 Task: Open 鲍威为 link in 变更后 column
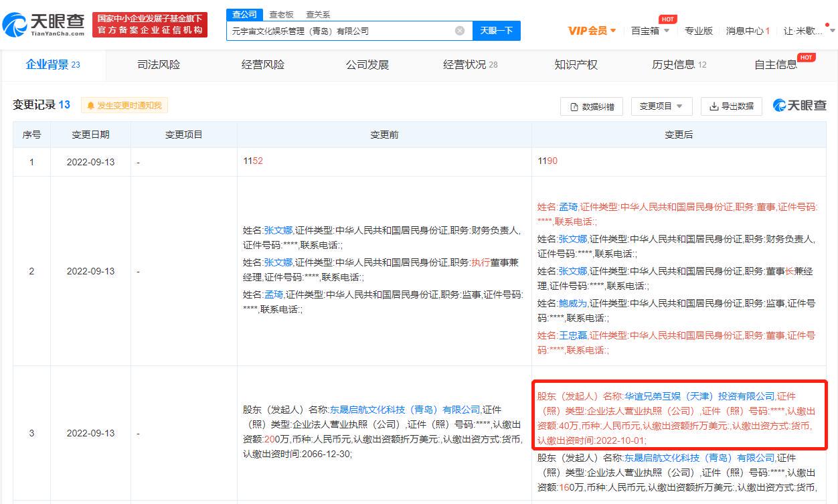572,303
